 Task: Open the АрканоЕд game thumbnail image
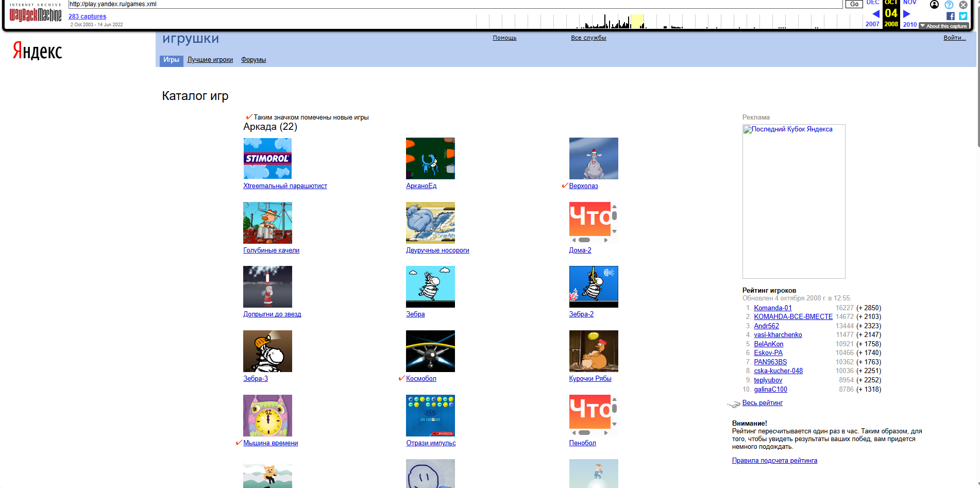click(430, 158)
